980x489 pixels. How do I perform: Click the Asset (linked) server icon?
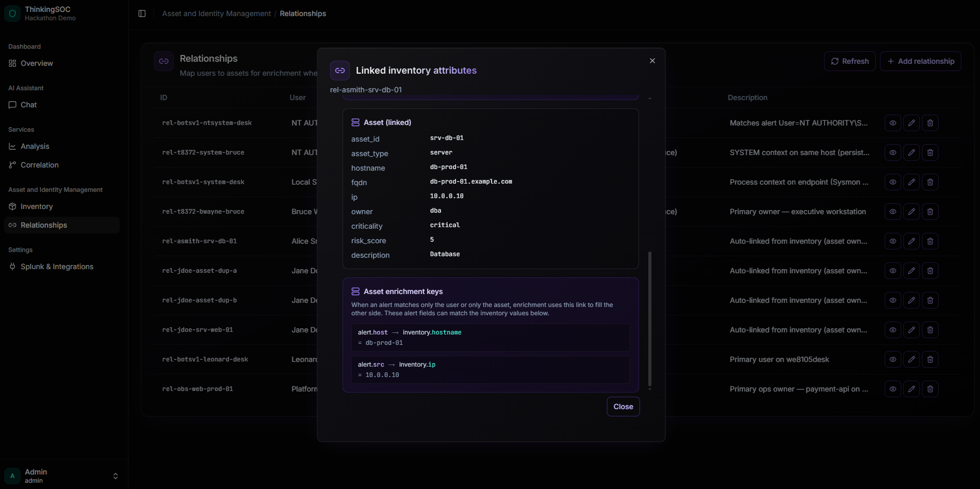[x=356, y=122]
